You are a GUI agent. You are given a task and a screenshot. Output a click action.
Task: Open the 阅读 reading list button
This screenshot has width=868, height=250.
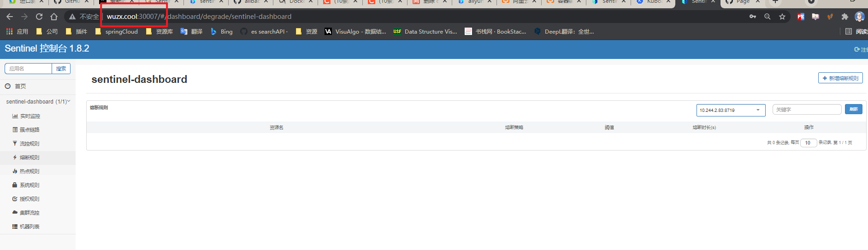coord(857,31)
